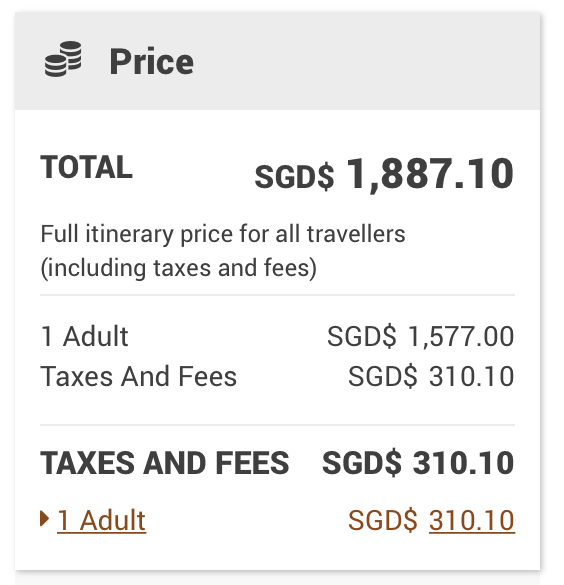Click the Full itinerary price description text
Image resolution: width=564 pixels, height=585 pixels.
[223, 234]
